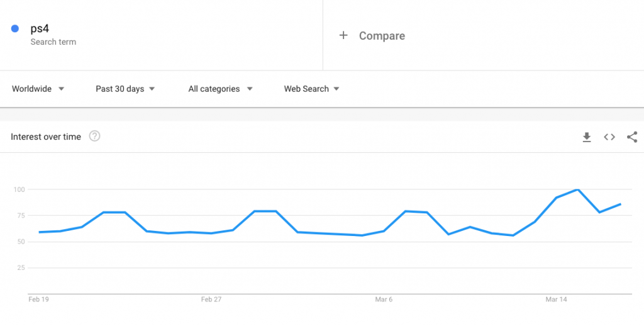
Task: Click the Search term label under ps4
Action: [53, 42]
